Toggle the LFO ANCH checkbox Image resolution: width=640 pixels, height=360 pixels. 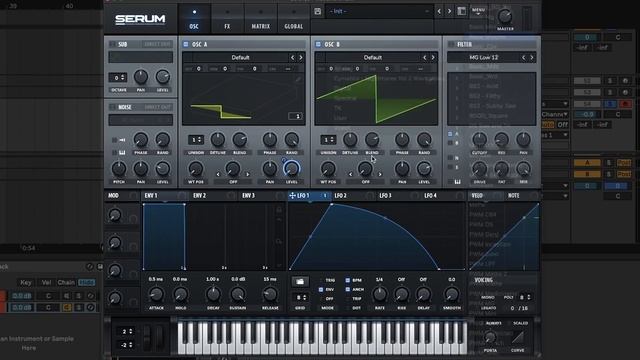click(348, 289)
